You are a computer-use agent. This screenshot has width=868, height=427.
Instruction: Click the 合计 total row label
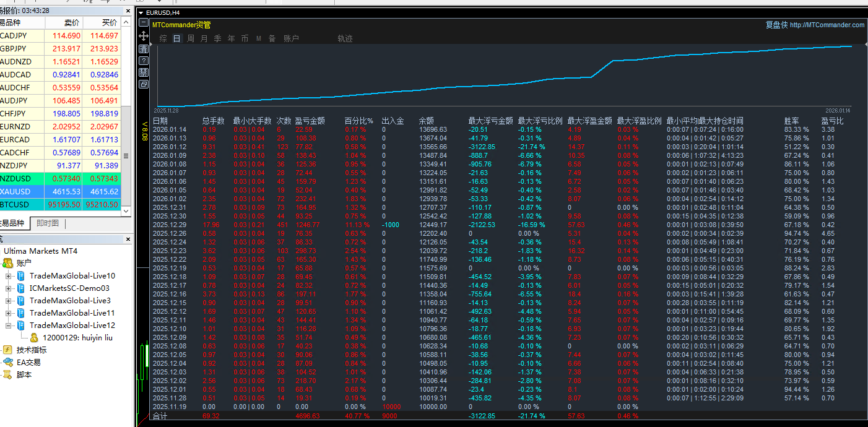pyautogui.click(x=160, y=416)
